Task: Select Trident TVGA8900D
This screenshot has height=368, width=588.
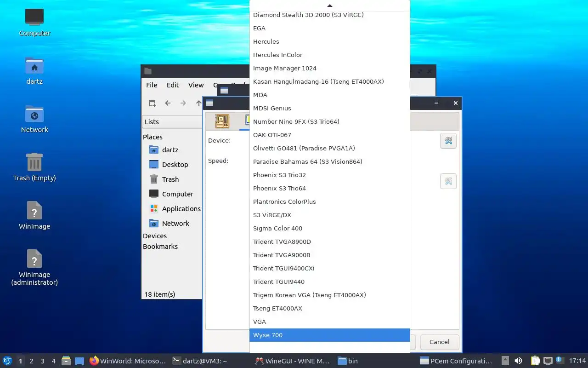Action: coord(330,241)
